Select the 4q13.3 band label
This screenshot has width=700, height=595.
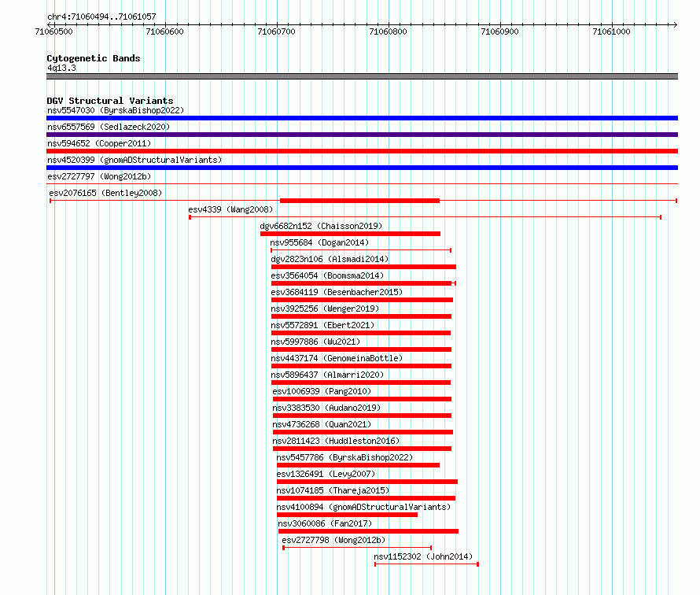[x=61, y=68]
